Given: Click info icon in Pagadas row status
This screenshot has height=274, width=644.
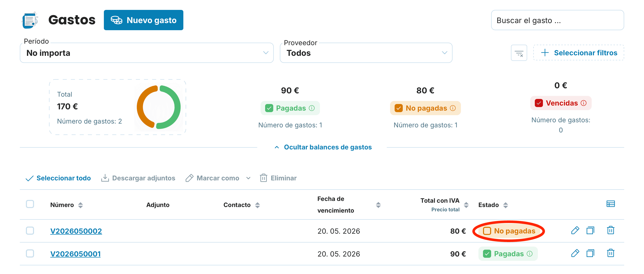Looking at the screenshot, I should 530,254.
